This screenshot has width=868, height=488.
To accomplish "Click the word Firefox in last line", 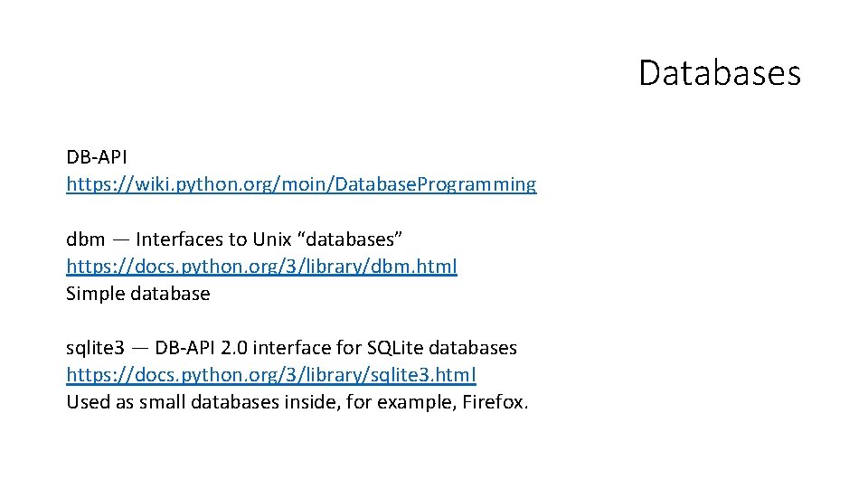I will pyautogui.click(x=495, y=402).
